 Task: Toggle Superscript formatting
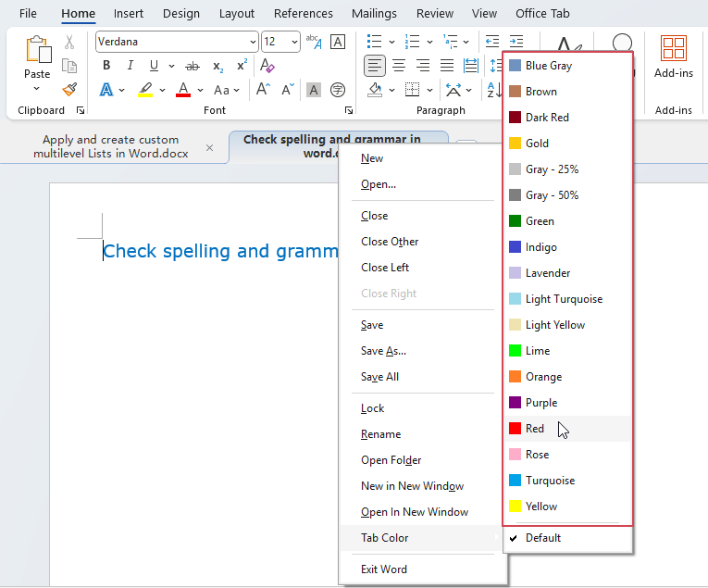(x=242, y=66)
